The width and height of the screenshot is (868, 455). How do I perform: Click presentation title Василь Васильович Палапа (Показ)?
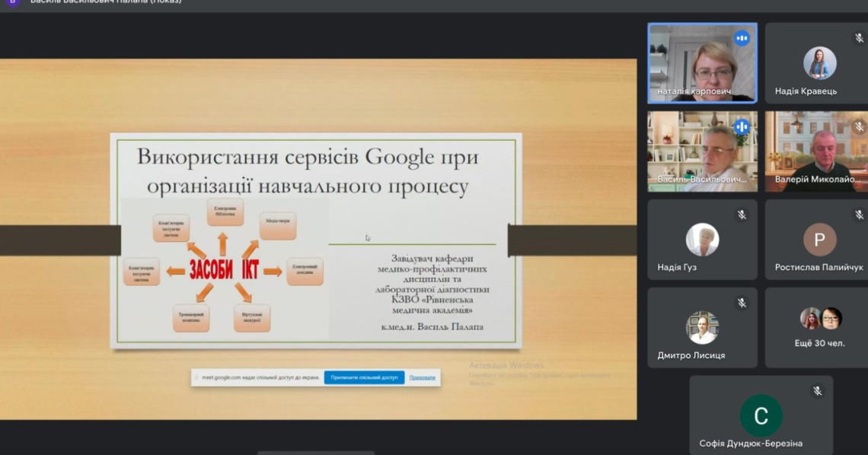point(106,2)
